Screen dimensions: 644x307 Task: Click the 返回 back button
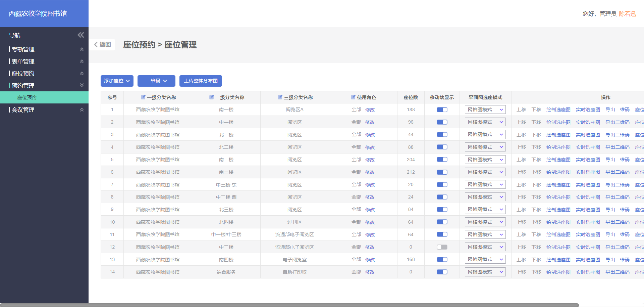[103, 45]
